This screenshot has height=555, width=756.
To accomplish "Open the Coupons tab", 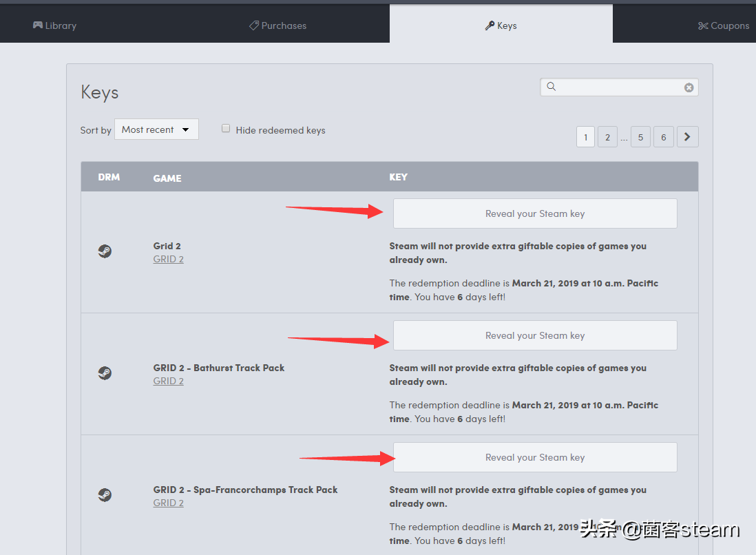I will (x=723, y=25).
